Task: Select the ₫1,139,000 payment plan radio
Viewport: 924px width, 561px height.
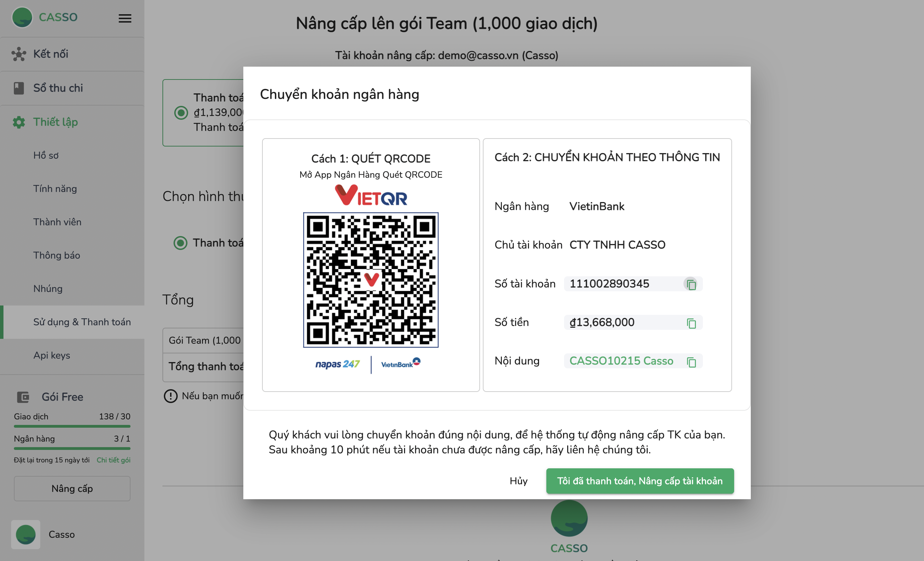Action: (181, 112)
